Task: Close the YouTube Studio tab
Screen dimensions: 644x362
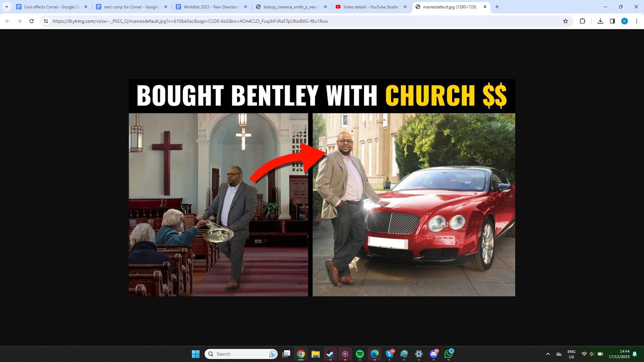Action: (405, 7)
